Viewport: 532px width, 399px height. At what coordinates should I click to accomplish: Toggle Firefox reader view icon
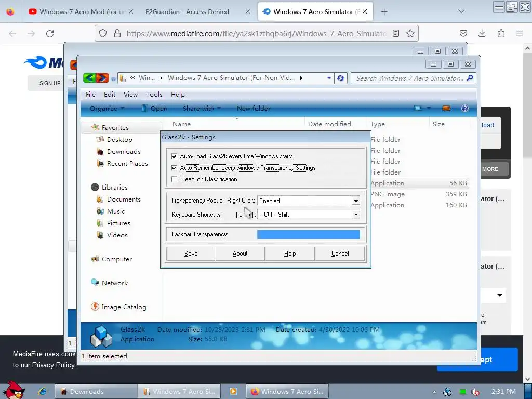pos(395,33)
